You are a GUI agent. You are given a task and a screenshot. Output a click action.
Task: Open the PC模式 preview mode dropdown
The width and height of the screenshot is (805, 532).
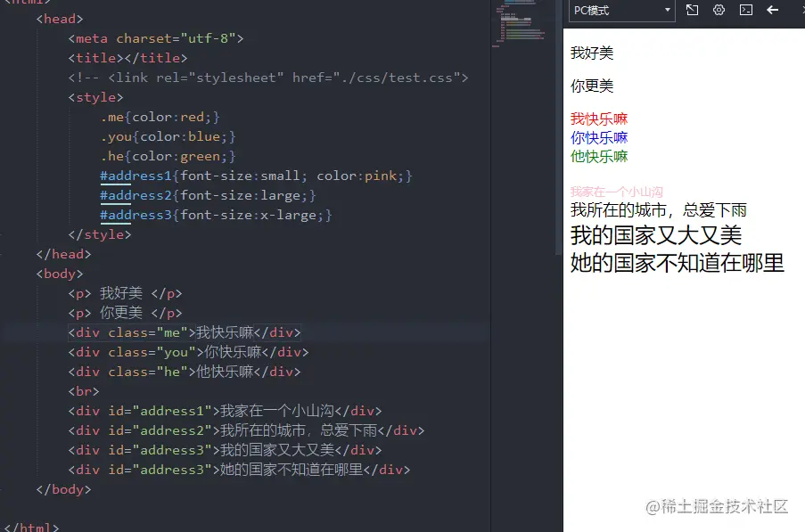pyautogui.click(x=621, y=11)
